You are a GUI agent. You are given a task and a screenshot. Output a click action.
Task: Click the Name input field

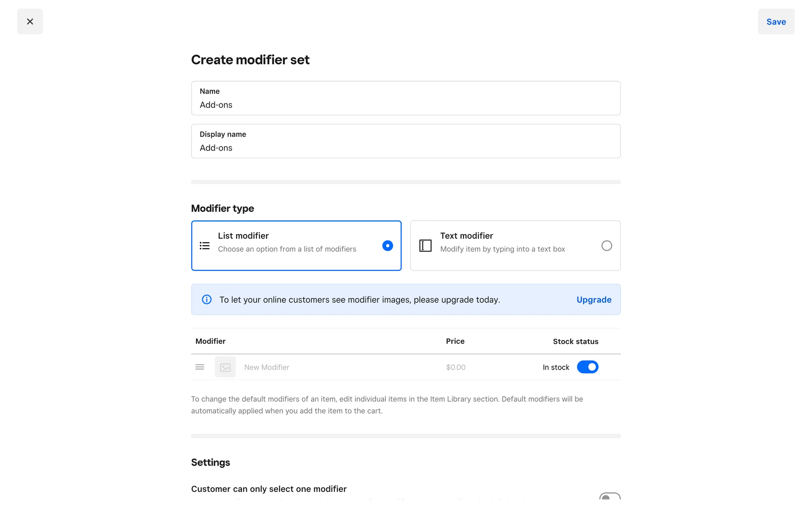click(x=405, y=105)
